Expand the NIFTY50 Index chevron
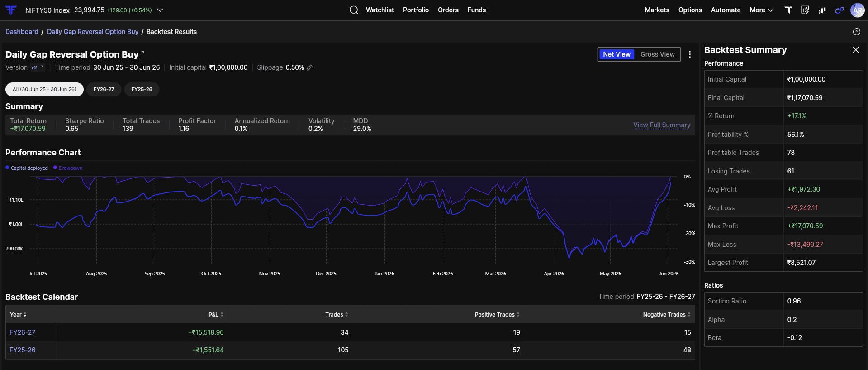Screen dimensions: 868x370 (x=160, y=10)
